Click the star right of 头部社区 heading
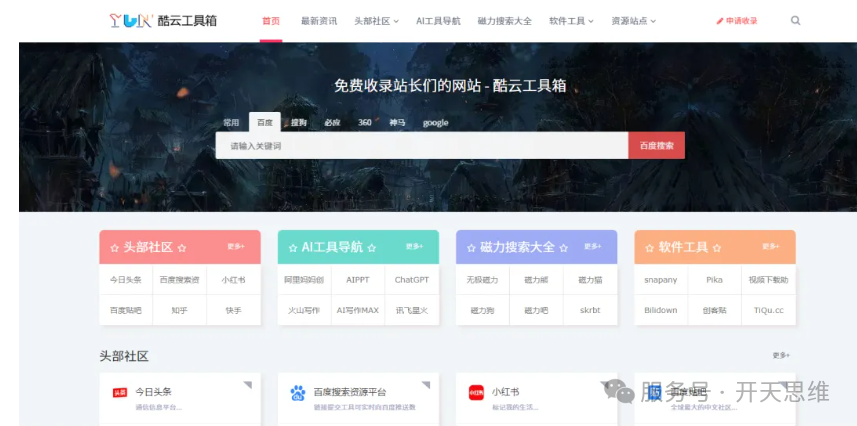The image size is (857, 426). pos(182,248)
